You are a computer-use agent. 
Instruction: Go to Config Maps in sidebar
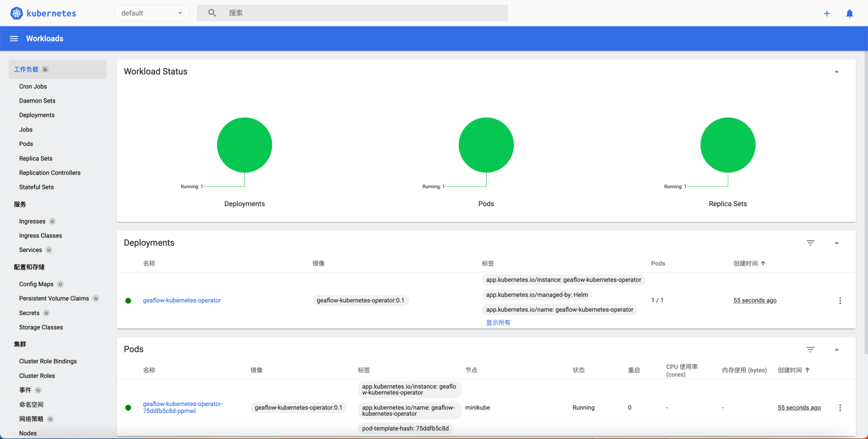tap(36, 284)
